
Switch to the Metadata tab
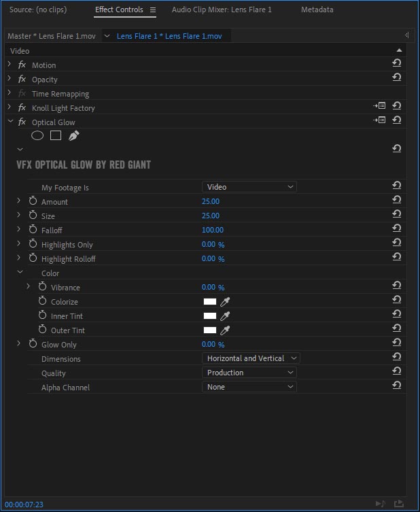pyautogui.click(x=317, y=10)
